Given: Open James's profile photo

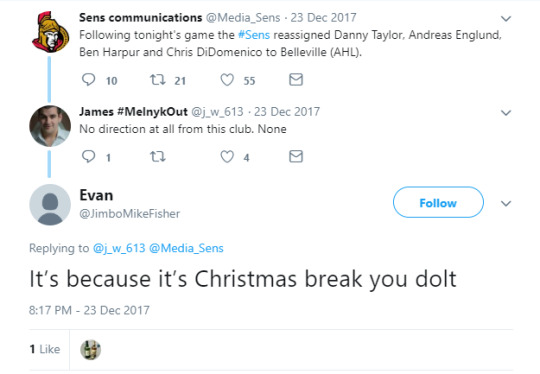Looking at the screenshot, I should 50,126.
